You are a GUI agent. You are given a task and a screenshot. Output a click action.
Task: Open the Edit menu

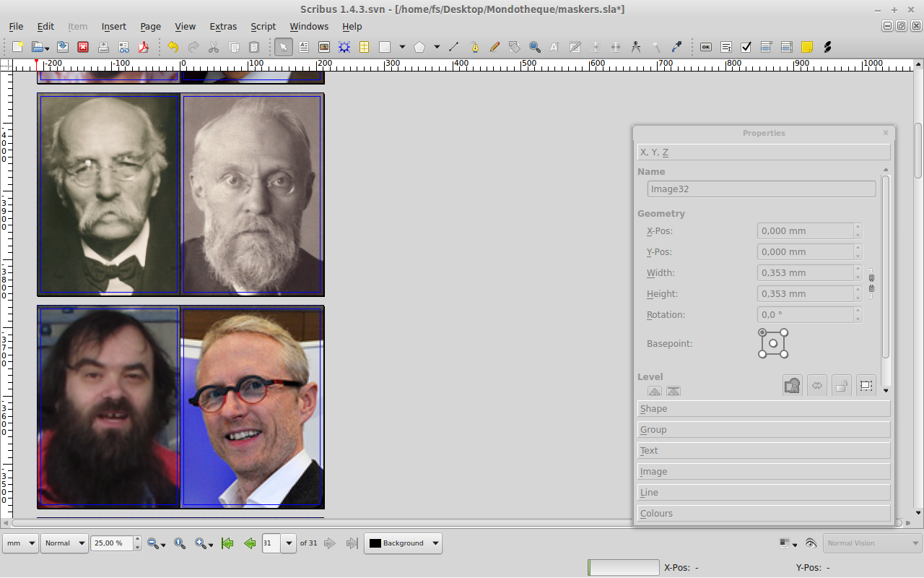[45, 26]
